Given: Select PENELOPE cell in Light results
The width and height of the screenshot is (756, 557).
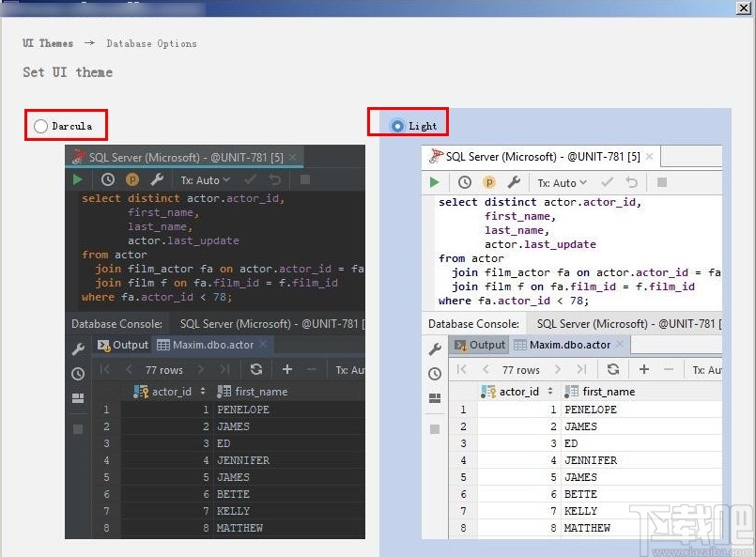Looking at the screenshot, I should click(x=591, y=410).
